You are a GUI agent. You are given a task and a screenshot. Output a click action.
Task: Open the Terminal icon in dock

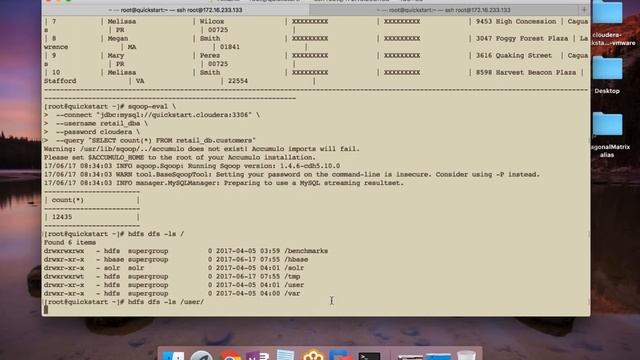pyautogui.click(x=369, y=356)
